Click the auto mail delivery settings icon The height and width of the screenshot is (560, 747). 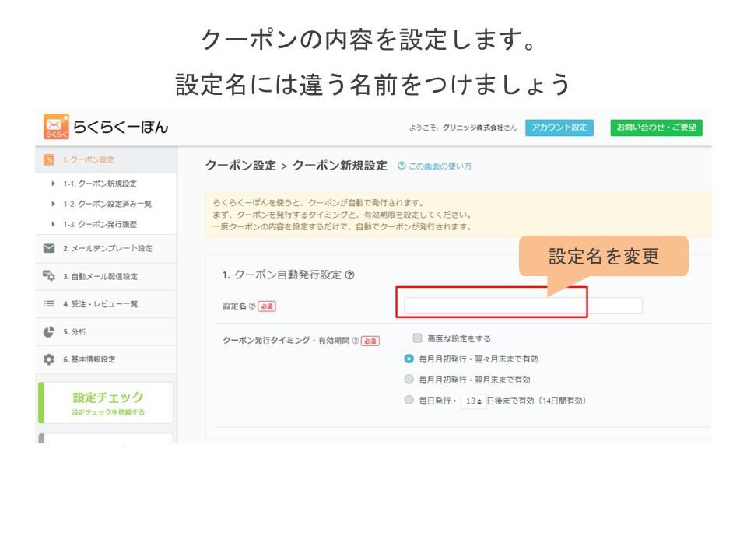coord(49,276)
